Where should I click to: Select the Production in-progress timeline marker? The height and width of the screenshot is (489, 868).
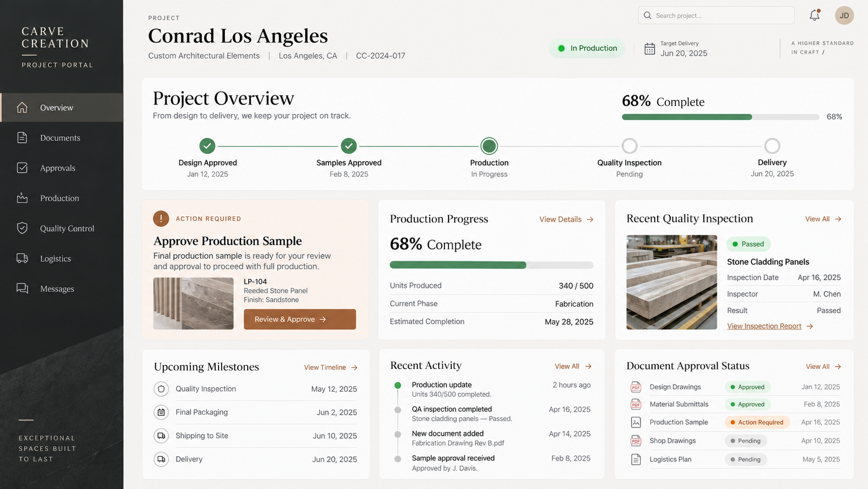click(x=489, y=146)
